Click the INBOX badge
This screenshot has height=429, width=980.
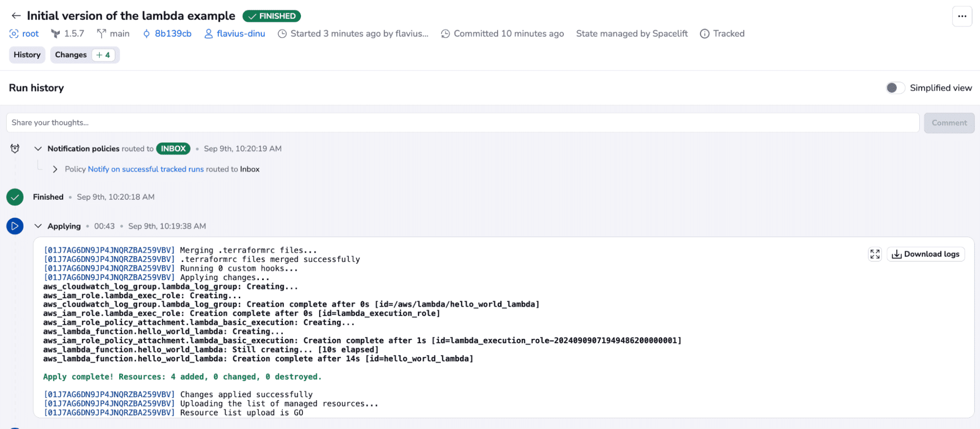coord(173,148)
